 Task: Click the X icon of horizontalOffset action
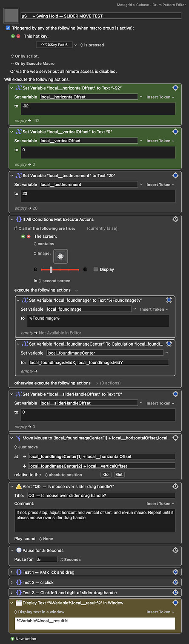pos(18,88)
